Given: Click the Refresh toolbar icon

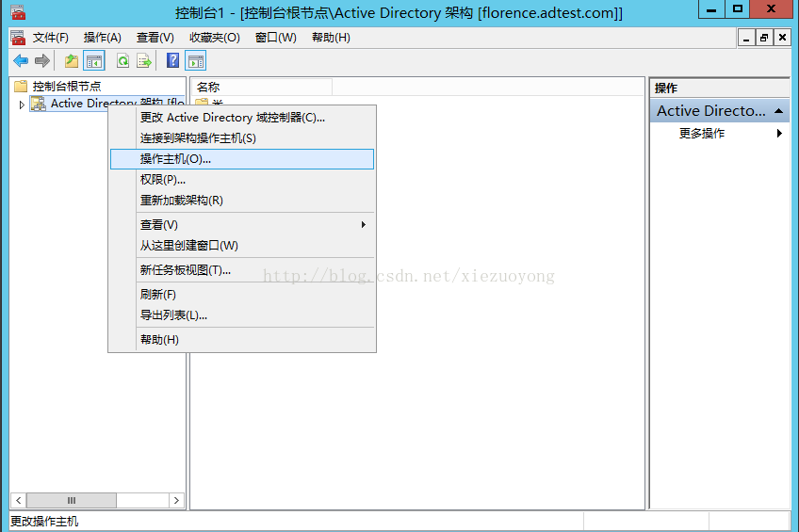Looking at the screenshot, I should click(x=122, y=61).
